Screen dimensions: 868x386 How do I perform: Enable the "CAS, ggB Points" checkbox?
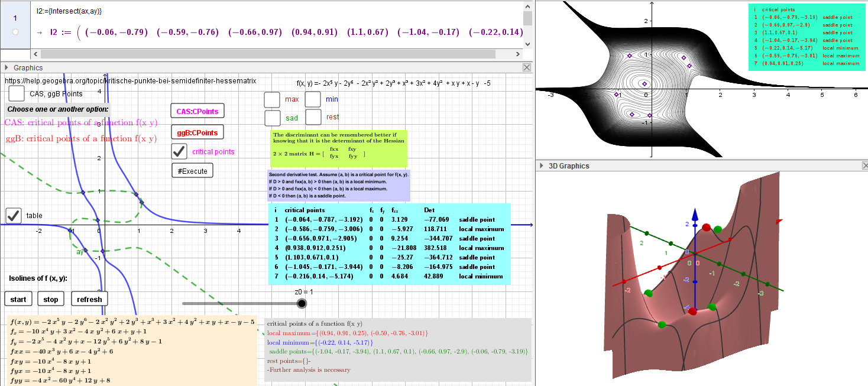click(x=16, y=93)
